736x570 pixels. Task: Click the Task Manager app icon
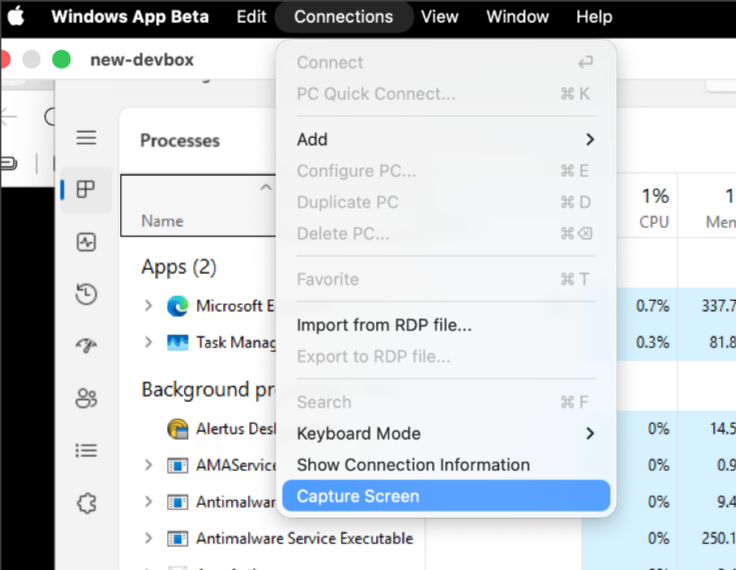[178, 343]
